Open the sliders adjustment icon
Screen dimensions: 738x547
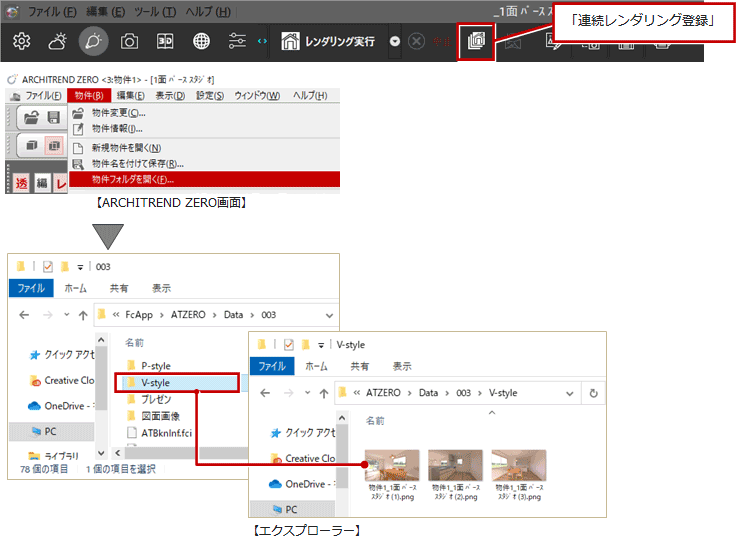[237, 41]
